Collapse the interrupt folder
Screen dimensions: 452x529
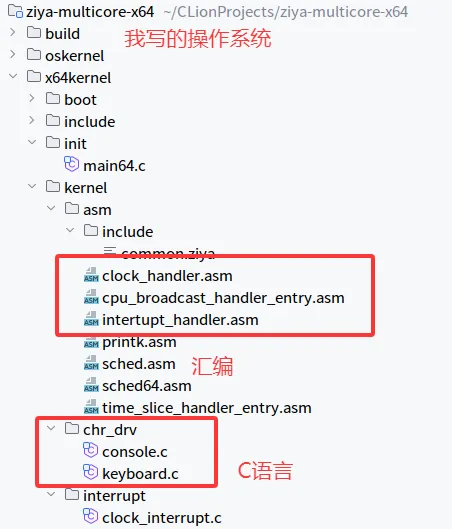tap(51, 494)
